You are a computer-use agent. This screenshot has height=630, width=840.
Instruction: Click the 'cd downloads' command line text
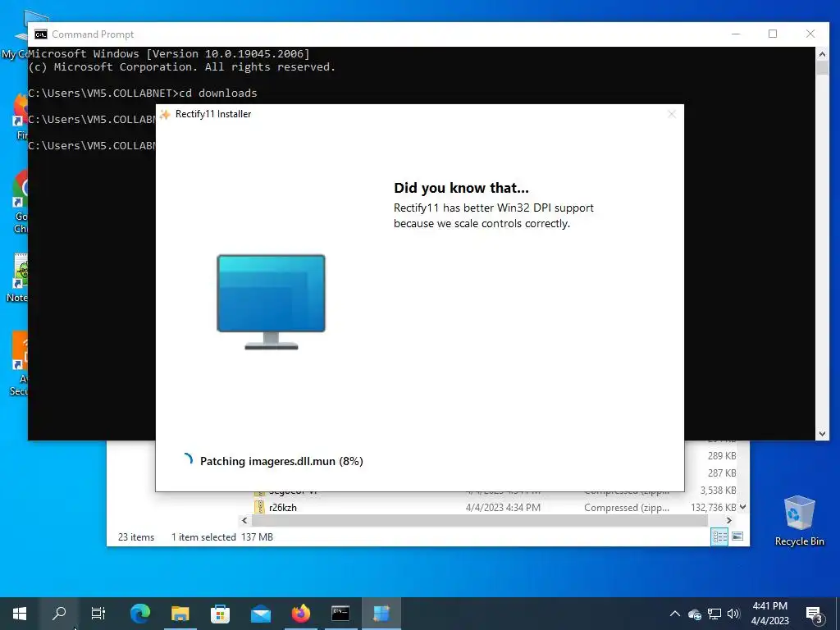[218, 94]
